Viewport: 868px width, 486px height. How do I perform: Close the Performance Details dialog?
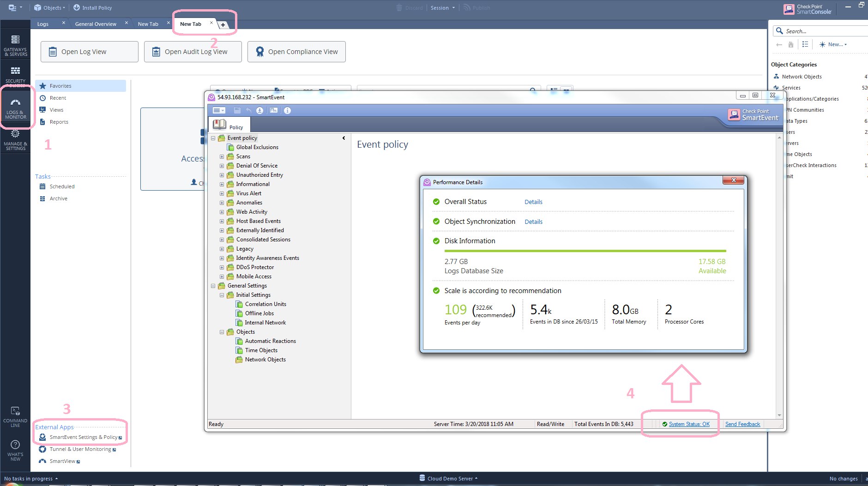pos(733,180)
